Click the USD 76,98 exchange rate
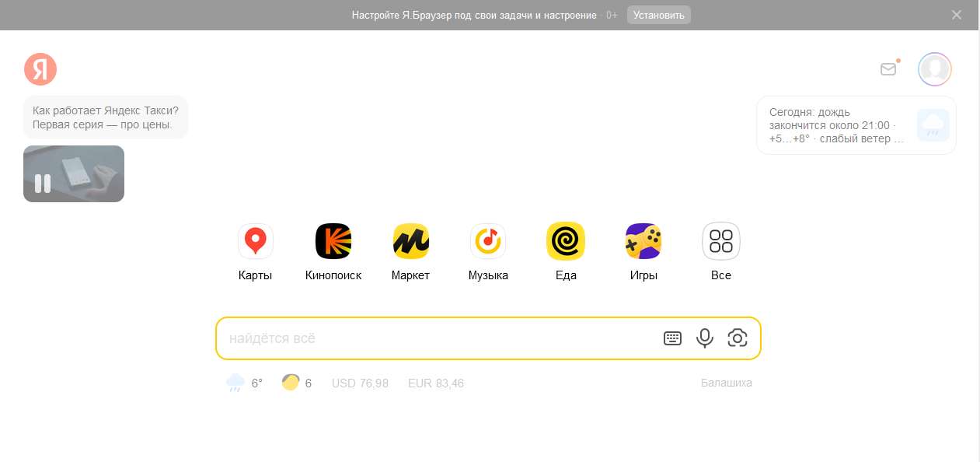 [x=360, y=383]
